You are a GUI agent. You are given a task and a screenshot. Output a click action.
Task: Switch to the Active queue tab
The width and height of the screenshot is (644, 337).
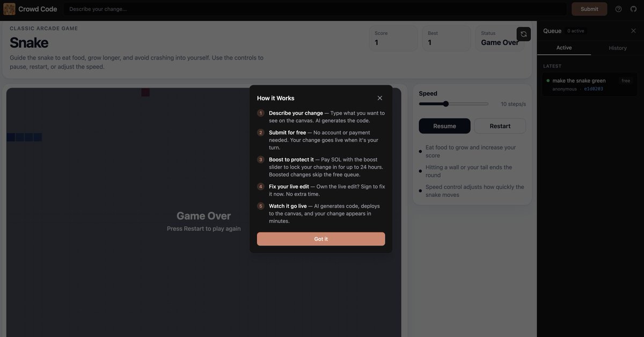[564, 48]
